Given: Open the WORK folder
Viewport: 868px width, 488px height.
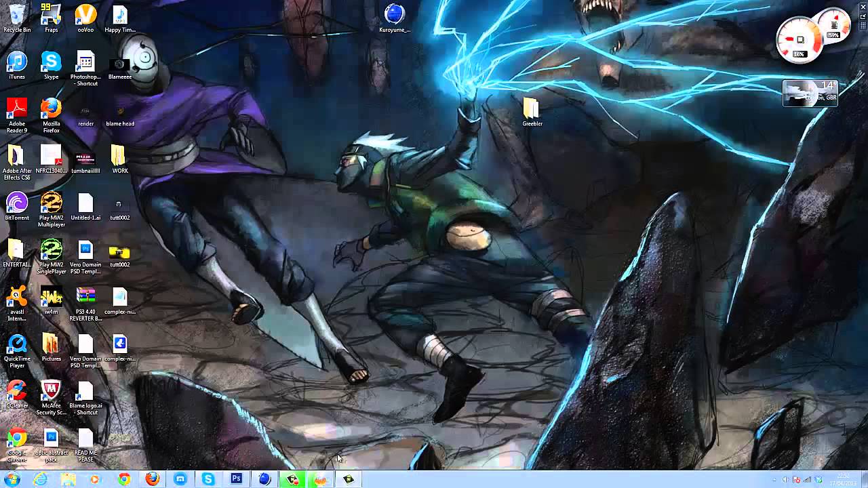Looking at the screenshot, I should 120,159.
